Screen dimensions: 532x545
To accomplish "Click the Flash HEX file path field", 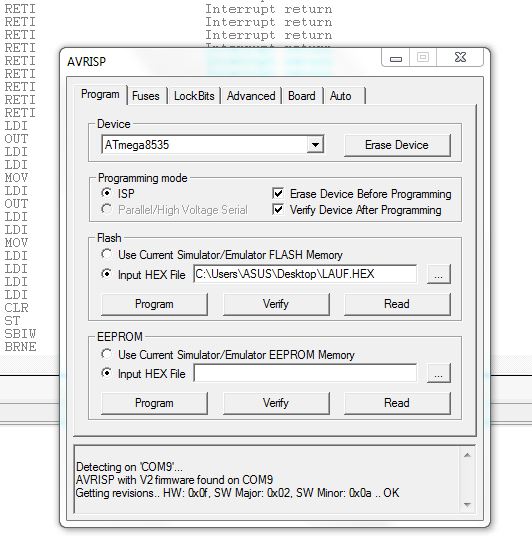I will pos(305,274).
